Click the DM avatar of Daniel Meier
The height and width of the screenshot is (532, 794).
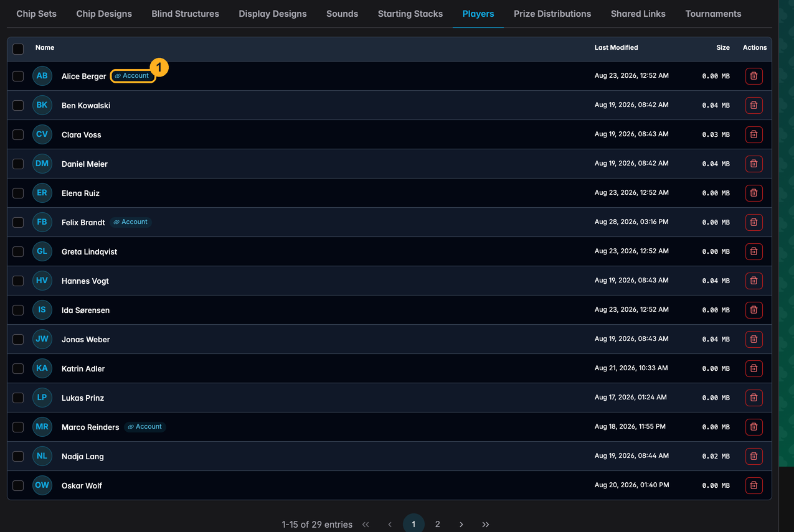(x=42, y=164)
